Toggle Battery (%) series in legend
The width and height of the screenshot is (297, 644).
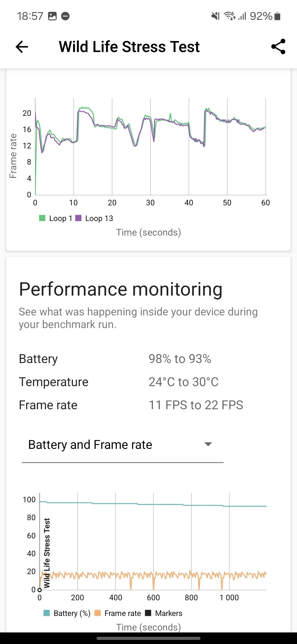(x=67, y=613)
